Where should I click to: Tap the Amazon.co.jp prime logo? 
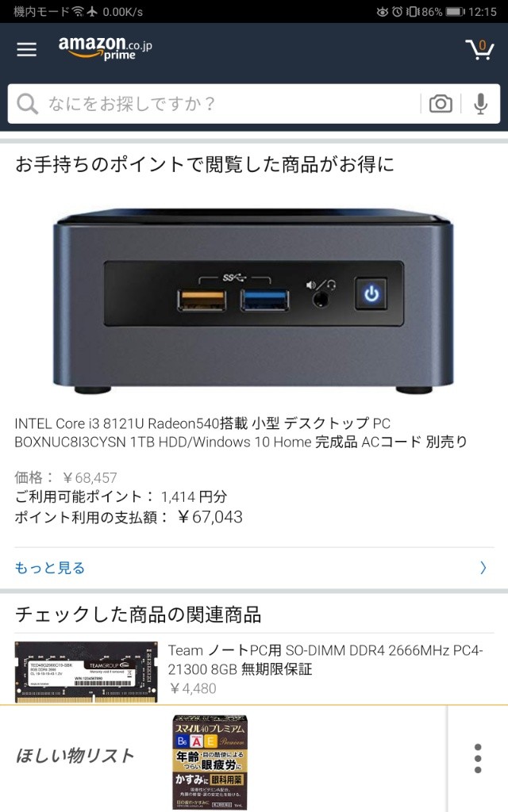click(106, 48)
